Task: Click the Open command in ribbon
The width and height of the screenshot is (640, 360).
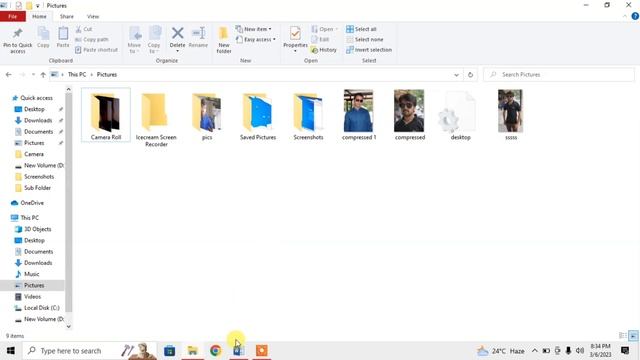Action: tap(324, 29)
